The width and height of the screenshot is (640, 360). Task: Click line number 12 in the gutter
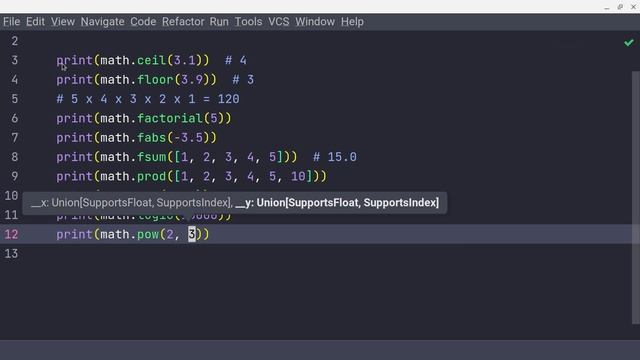[x=11, y=234]
